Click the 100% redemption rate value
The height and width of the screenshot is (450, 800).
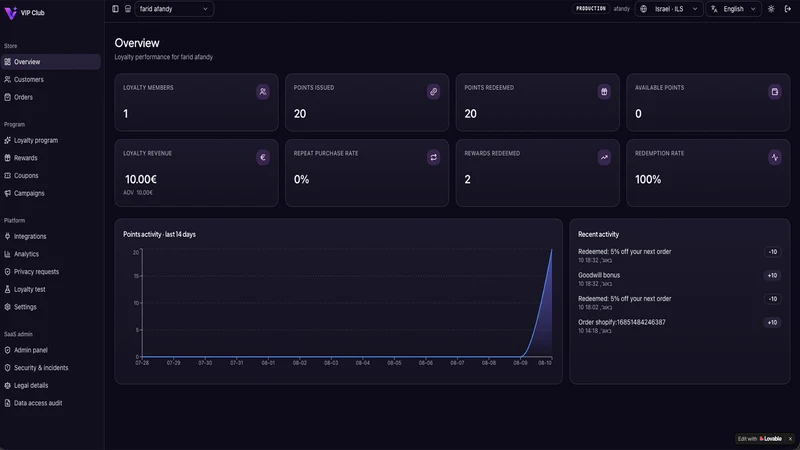click(x=648, y=180)
